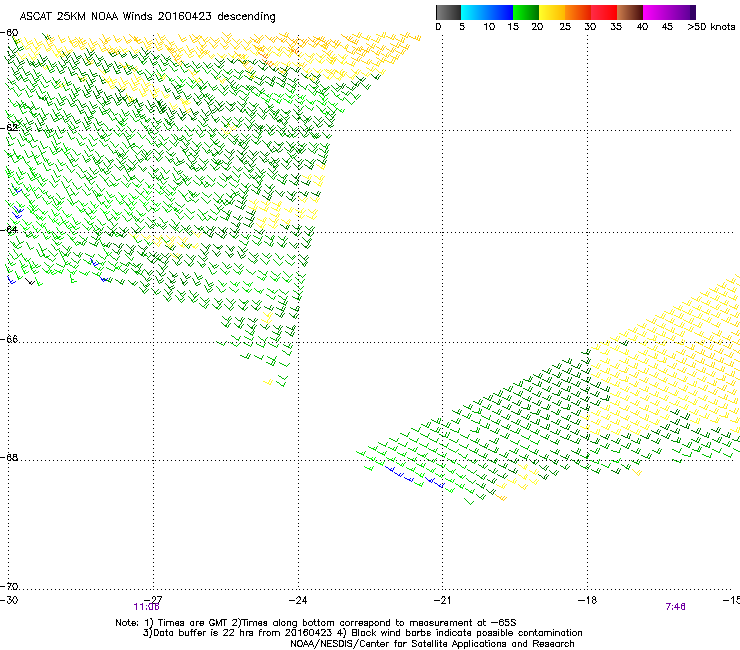Click the note line 'Data buffer is 22 hrs'
Screen dimensions: 740x650
coord(362,633)
